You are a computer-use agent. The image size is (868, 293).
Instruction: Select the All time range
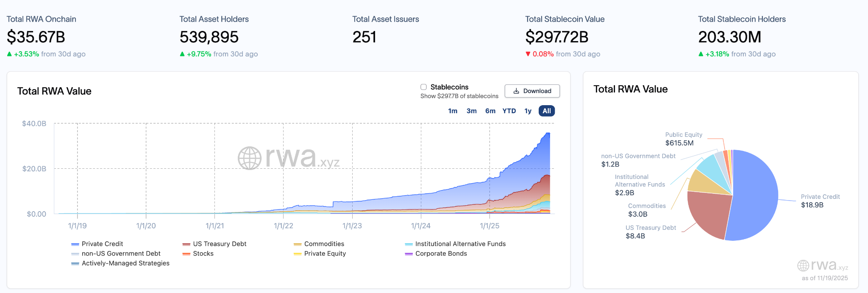(547, 111)
